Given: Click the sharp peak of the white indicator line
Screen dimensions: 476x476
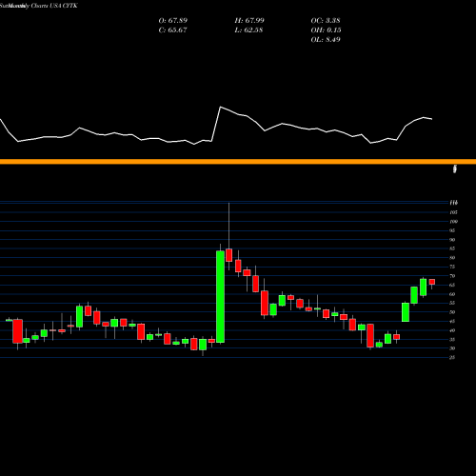Looking at the screenshot, I should (220, 107).
